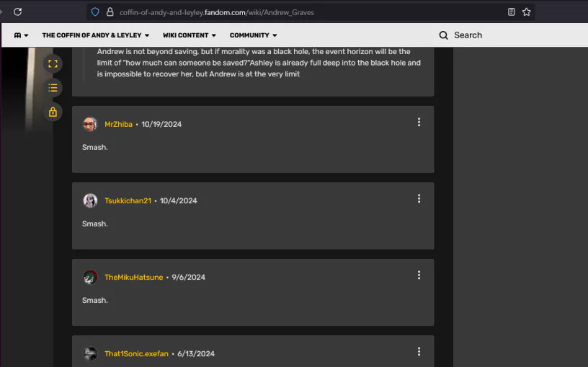Open the table of contents list icon
The width and height of the screenshot is (588, 367).
click(x=53, y=88)
